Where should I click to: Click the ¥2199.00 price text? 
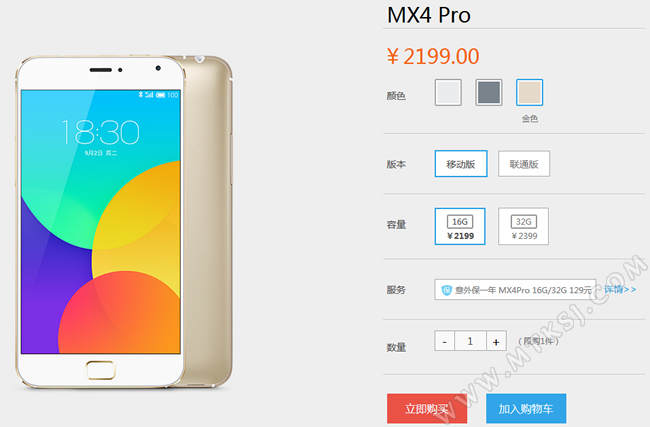(433, 56)
